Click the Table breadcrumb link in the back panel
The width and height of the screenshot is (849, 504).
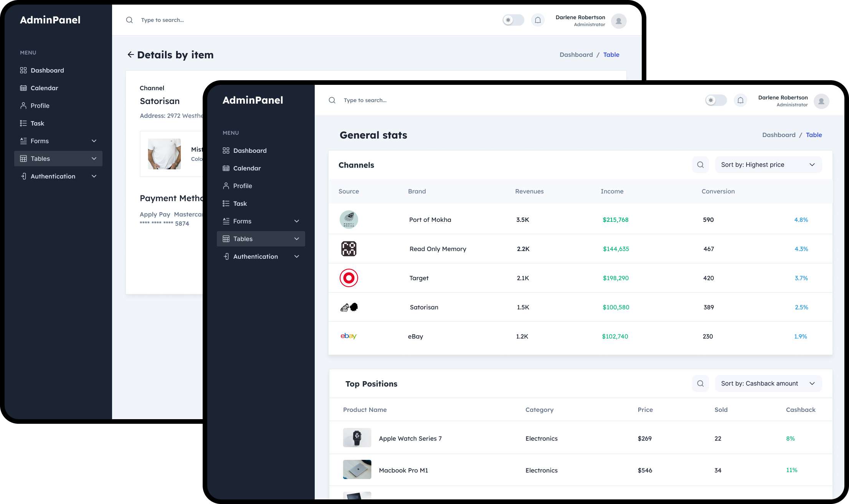[x=611, y=55]
